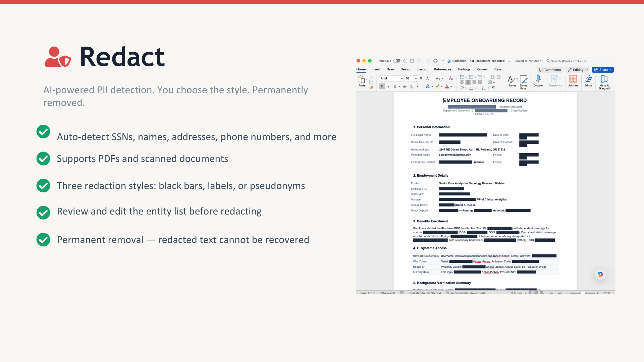Screen dimensions: 644x362
Task: Toggle Italic formatting button
Action: tap(389, 86)
